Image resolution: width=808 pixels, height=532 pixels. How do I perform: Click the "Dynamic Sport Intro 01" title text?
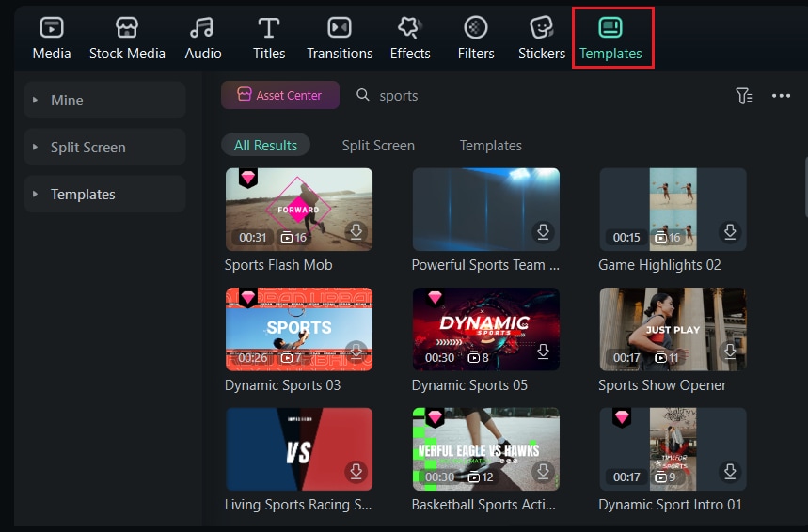tap(670, 505)
